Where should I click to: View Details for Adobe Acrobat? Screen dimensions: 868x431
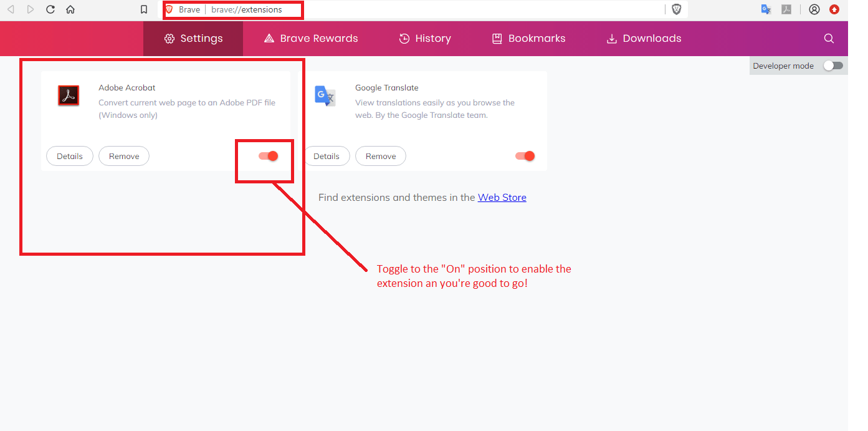[x=69, y=156]
